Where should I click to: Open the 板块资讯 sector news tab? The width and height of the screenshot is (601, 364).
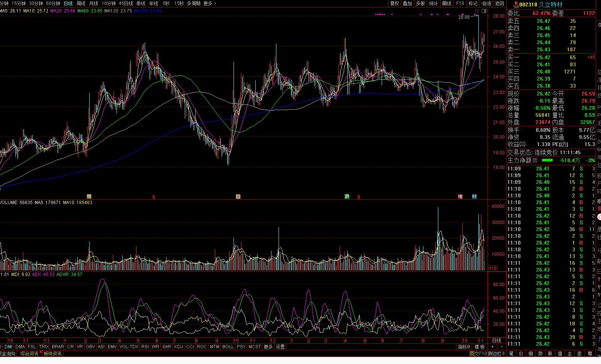click(x=52, y=354)
